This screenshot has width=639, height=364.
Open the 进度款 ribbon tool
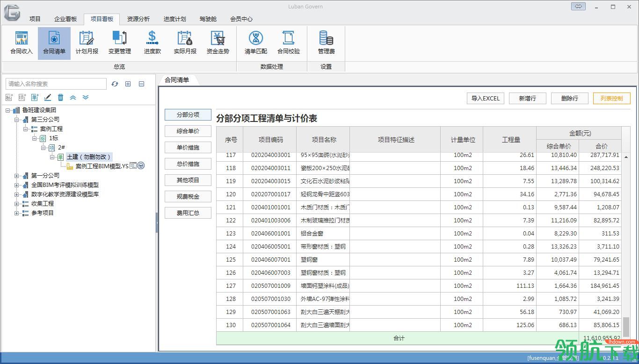coord(152,43)
